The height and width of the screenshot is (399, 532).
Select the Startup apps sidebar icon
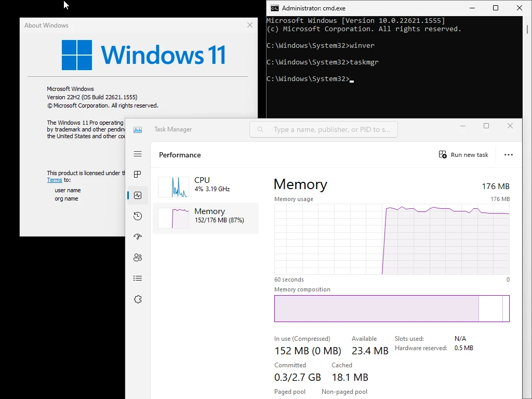[x=137, y=237]
